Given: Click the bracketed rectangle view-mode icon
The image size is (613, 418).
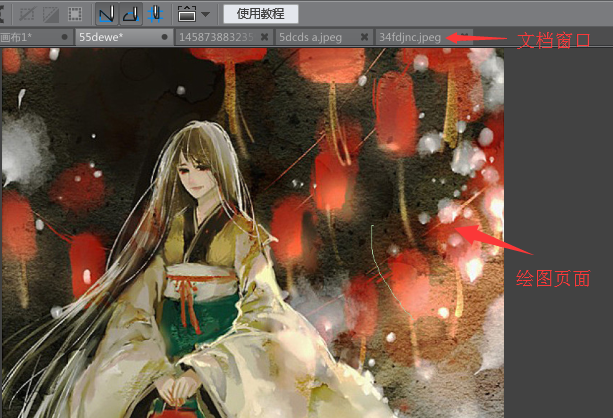Looking at the screenshot, I should 186,14.
